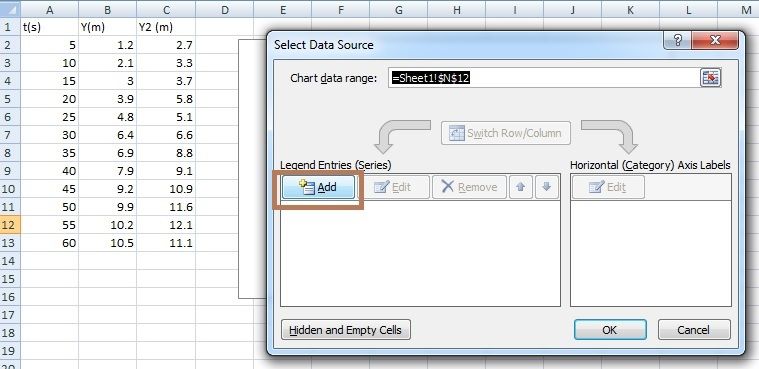759x369 pixels.
Task: Open Hidden and Empty Cells settings
Action: [346, 330]
